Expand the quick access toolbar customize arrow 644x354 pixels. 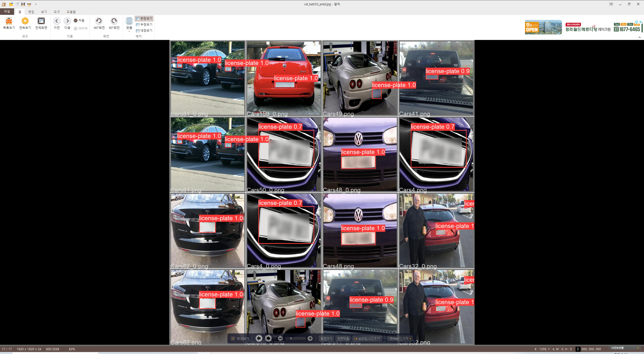(36, 4)
